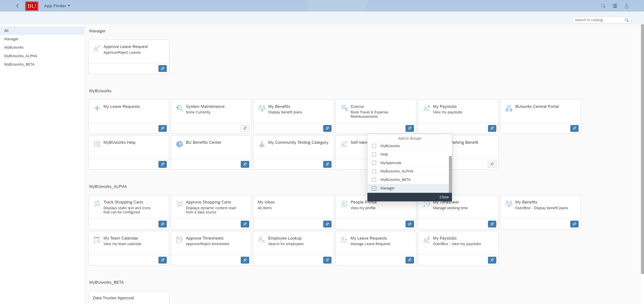Check the Help group checkbox
The image size is (644, 304).
tap(374, 154)
